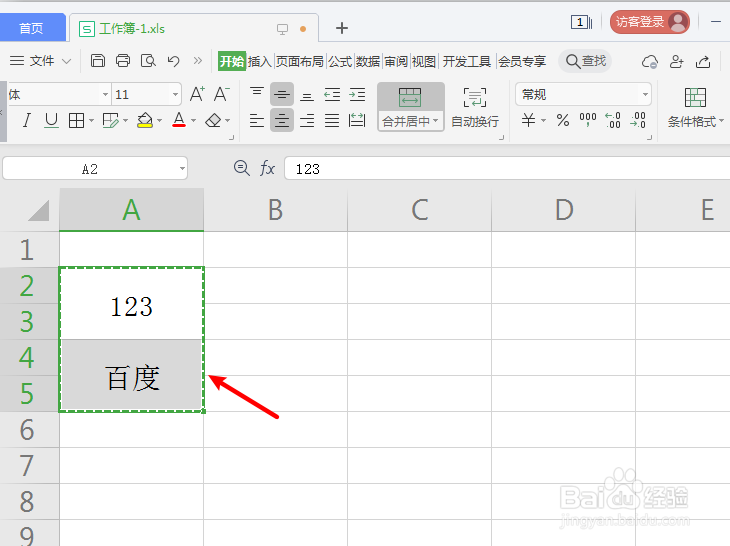Toggle horizontal center alignment

pyautogui.click(x=282, y=121)
